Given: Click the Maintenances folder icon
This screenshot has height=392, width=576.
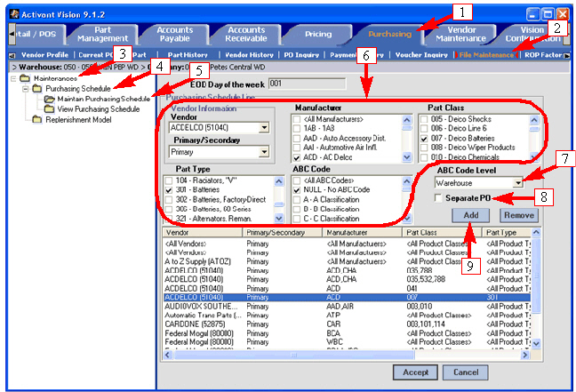Looking at the screenshot, I should point(25,78).
